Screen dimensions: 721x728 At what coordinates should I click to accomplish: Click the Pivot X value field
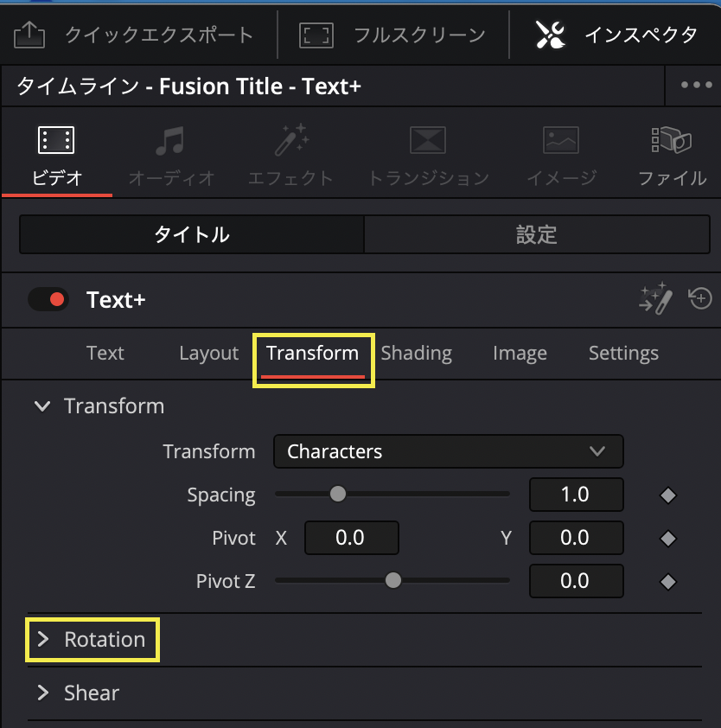(352, 538)
